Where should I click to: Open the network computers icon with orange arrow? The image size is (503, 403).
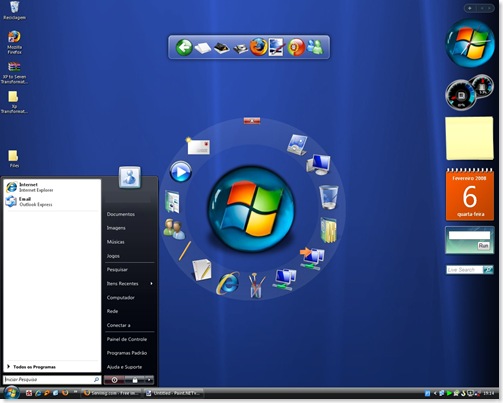point(312,258)
